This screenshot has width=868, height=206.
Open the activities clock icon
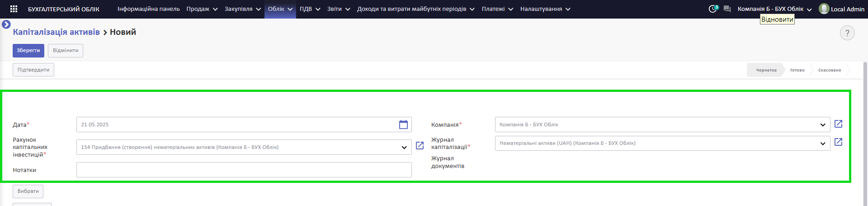pyautogui.click(x=713, y=9)
